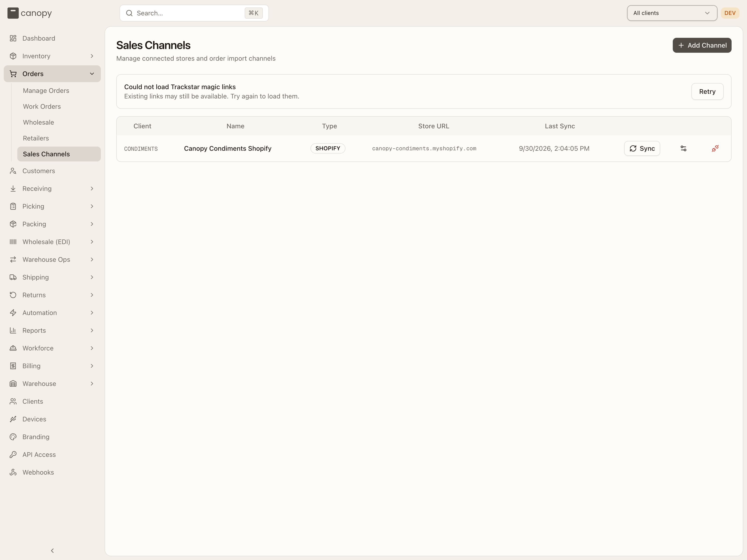Collapse the Orders menu
This screenshot has width=747, height=560.
(x=52, y=73)
